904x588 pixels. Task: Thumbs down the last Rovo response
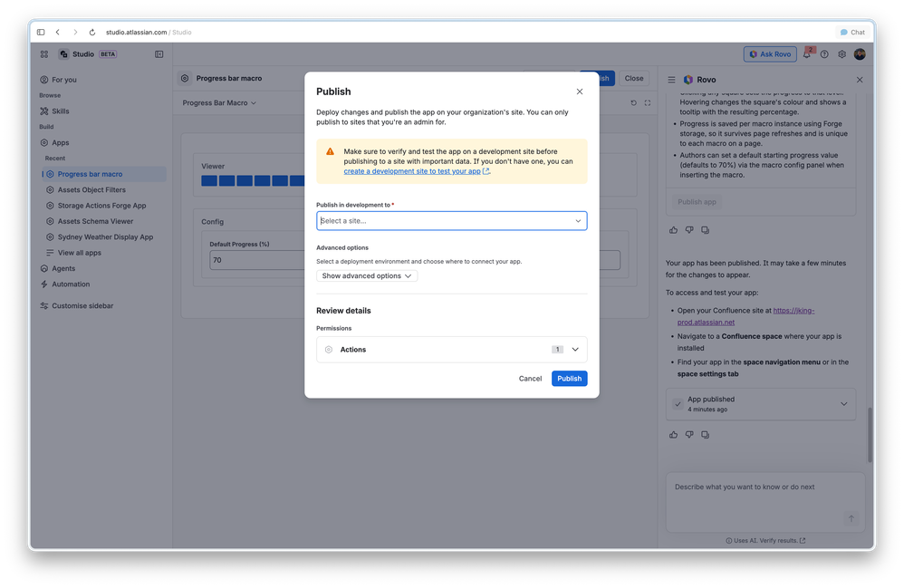click(689, 435)
